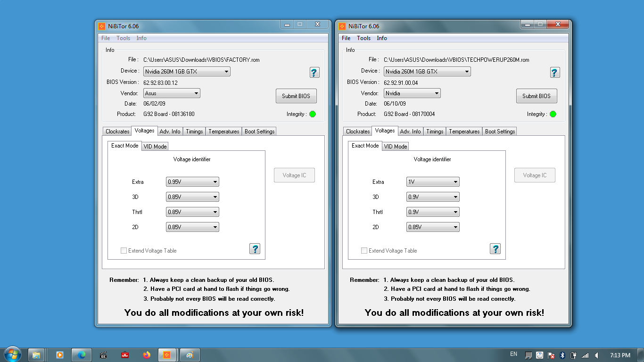Open the Bluetooth tray icon

(x=562, y=355)
